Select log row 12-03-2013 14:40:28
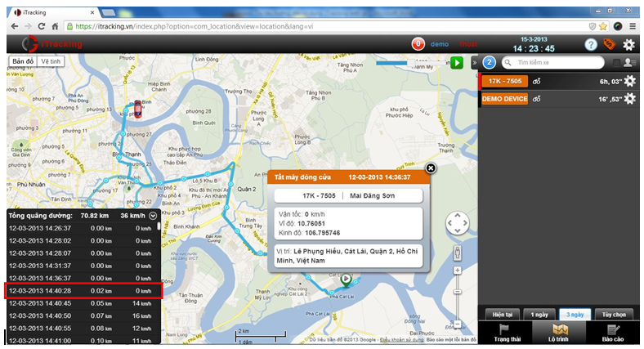This screenshot has height=349, width=644. point(83,291)
